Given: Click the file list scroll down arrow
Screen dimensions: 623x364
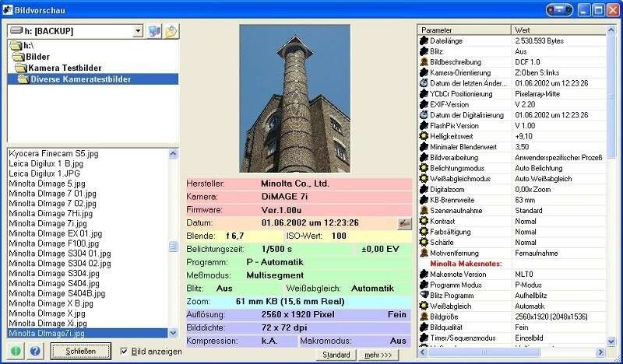Looking at the screenshot, I should [x=173, y=333].
